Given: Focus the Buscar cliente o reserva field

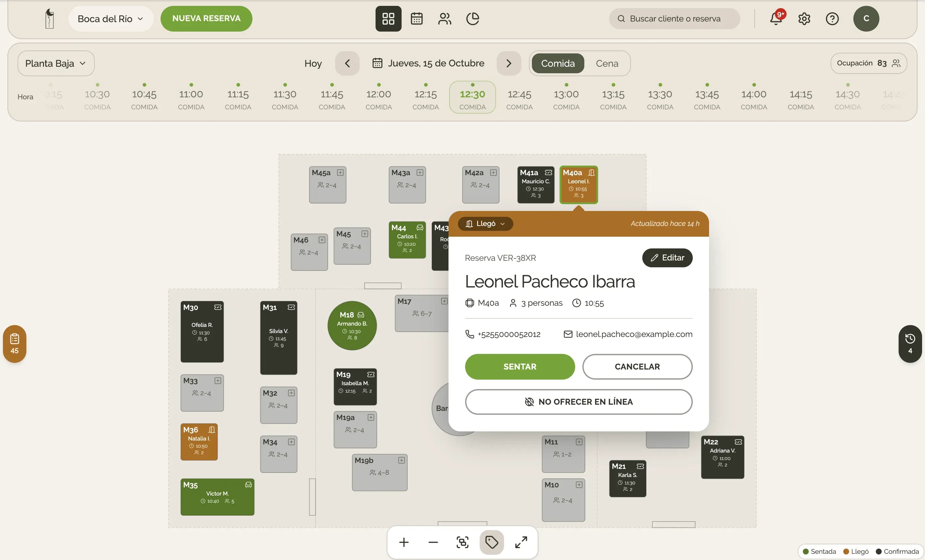Looking at the screenshot, I should pos(674,18).
